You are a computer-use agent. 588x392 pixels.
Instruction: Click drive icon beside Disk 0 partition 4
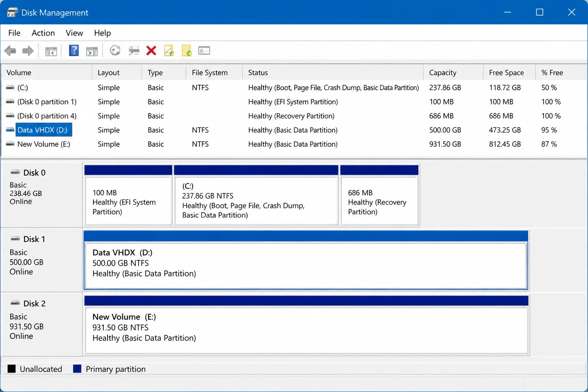[x=10, y=116]
